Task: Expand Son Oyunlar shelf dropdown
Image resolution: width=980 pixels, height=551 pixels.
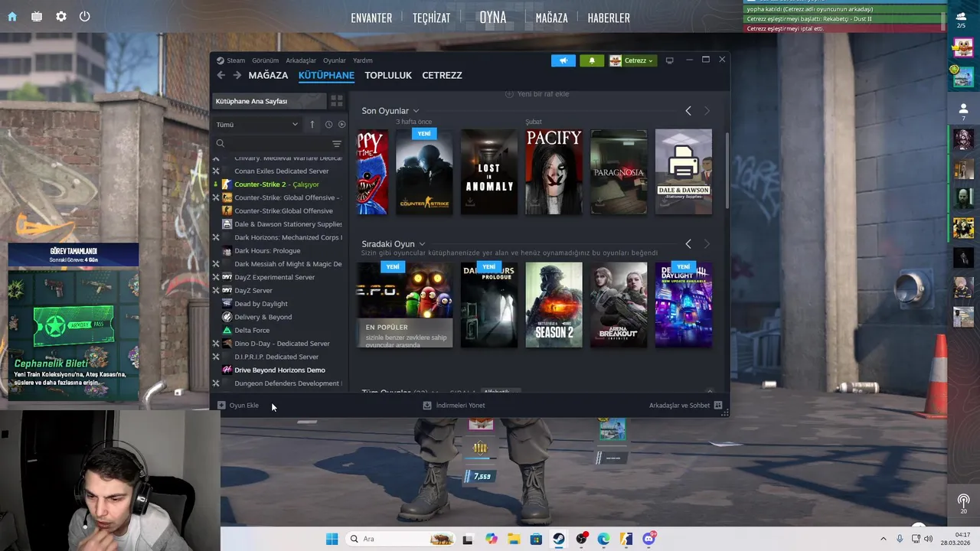Action: click(390, 111)
